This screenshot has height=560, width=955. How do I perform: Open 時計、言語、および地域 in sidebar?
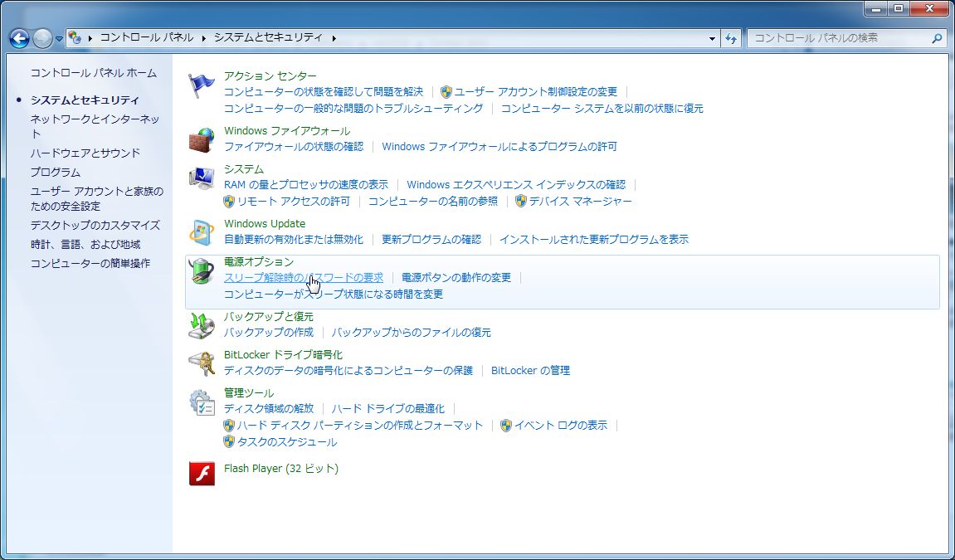(85, 245)
